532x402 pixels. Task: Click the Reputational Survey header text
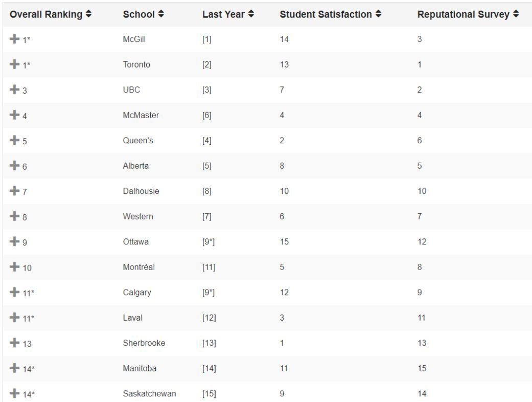click(464, 14)
